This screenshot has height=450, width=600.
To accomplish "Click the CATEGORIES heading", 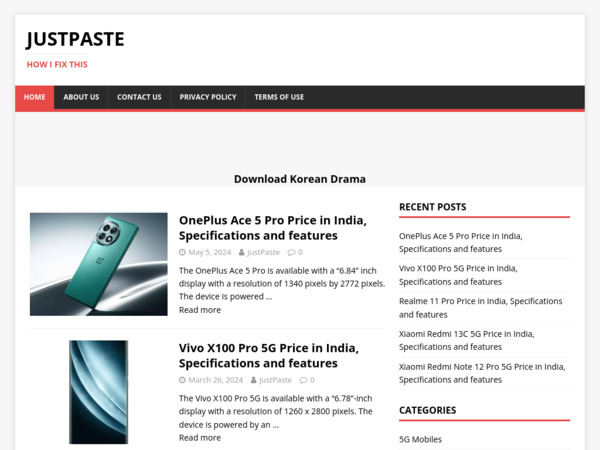I will click(427, 410).
